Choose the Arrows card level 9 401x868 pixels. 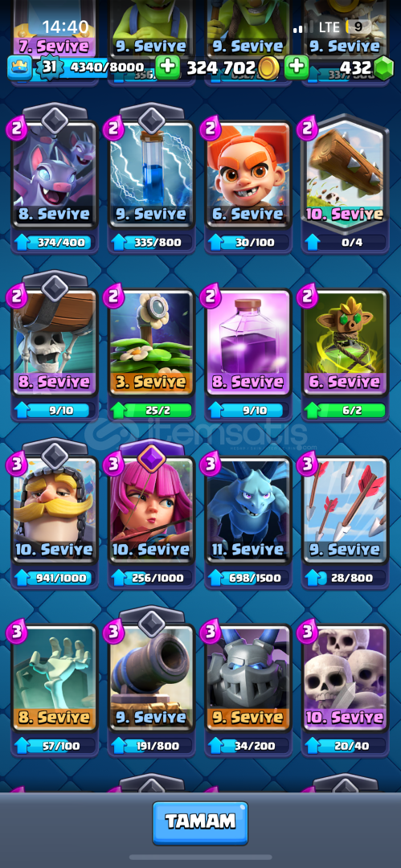tap(345, 510)
